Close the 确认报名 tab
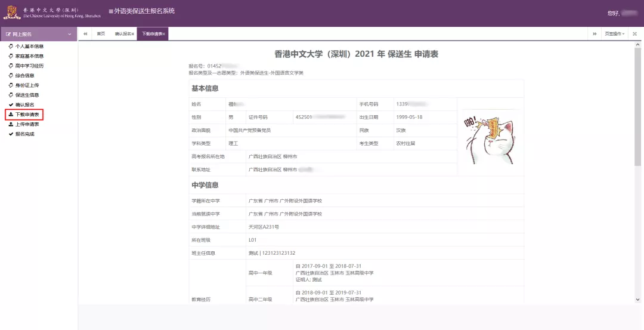Viewport: 644px width, 330px height. (x=133, y=34)
